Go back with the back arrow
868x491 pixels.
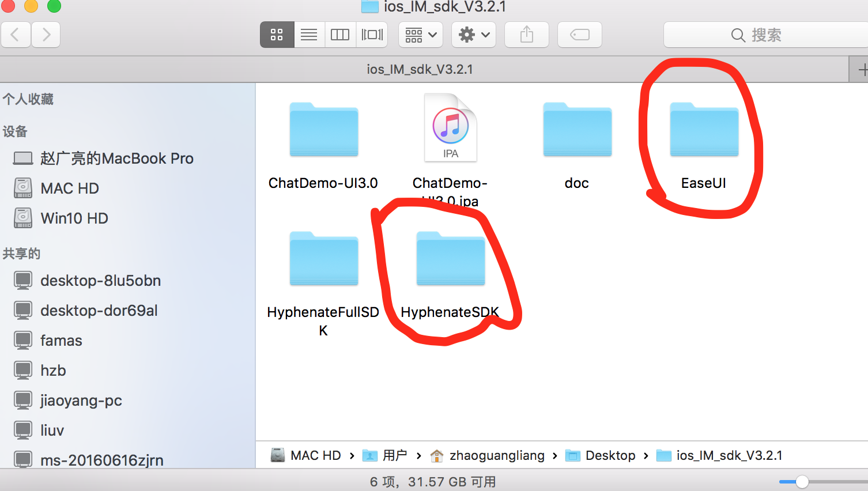point(16,35)
